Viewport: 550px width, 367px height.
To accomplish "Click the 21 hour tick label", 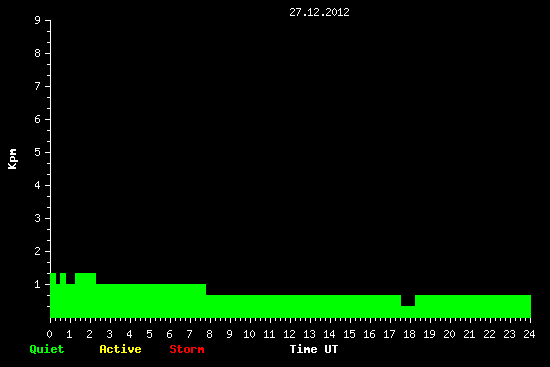I will [x=469, y=334].
